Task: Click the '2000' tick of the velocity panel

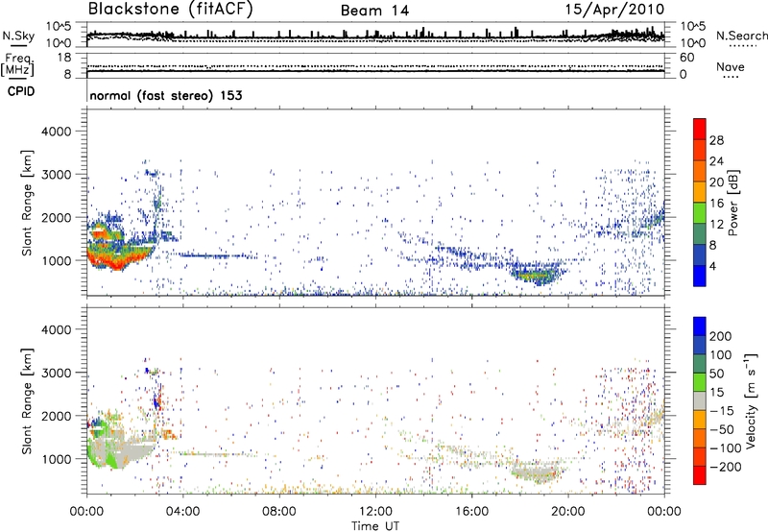Action: pyautogui.click(x=57, y=416)
